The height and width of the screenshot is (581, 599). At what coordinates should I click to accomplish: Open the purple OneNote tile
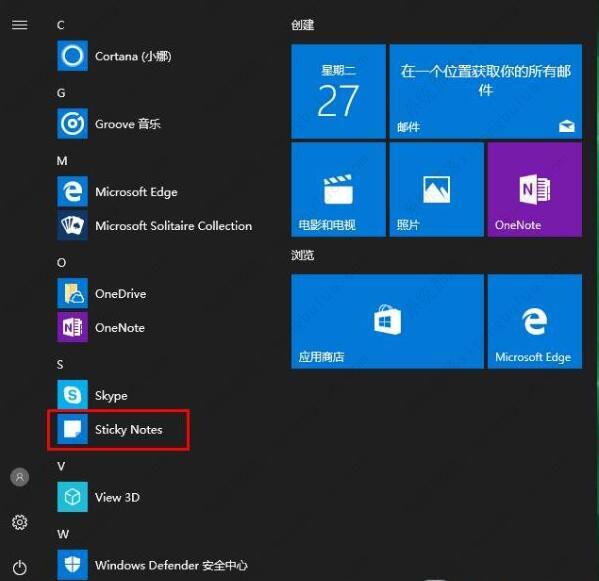[535, 190]
